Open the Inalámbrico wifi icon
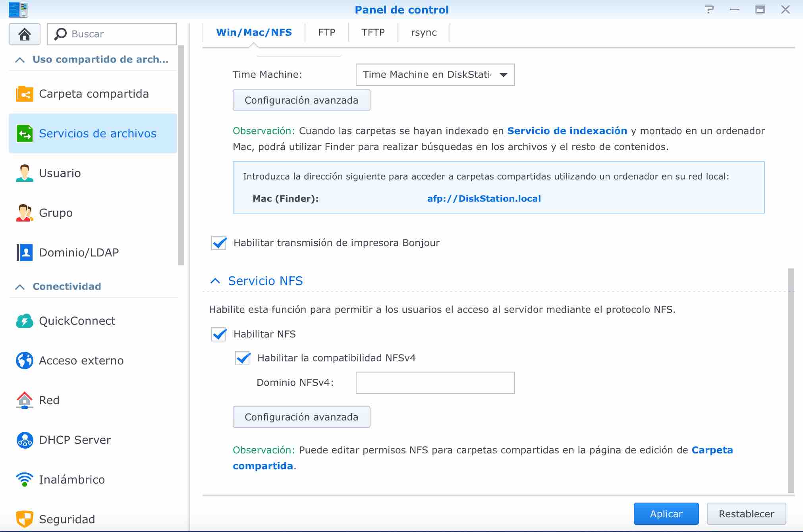 (25, 480)
